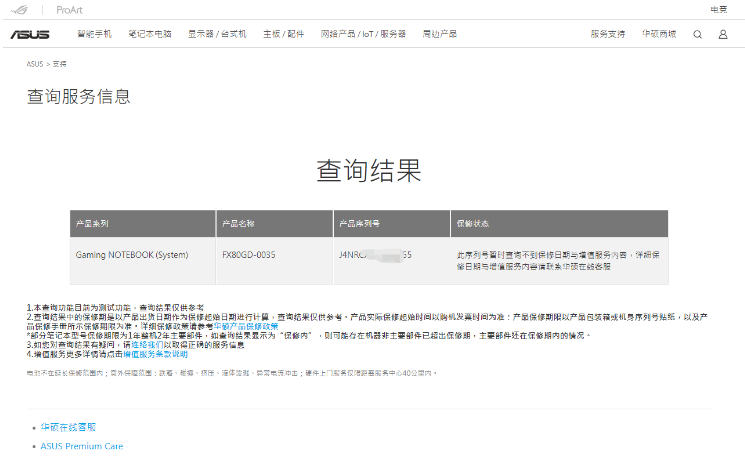The width and height of the screenshot is (745, 460).
Task: Click the ROG logo icon
Action: pyautogui.click(x=20, y=9)
